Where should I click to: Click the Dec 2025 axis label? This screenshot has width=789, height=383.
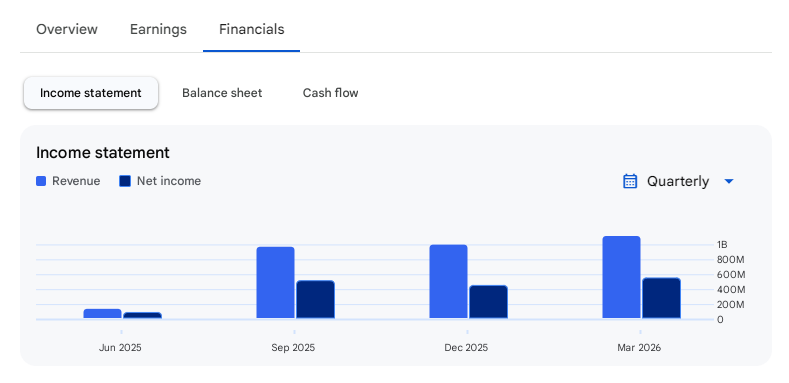click(466, 348)
